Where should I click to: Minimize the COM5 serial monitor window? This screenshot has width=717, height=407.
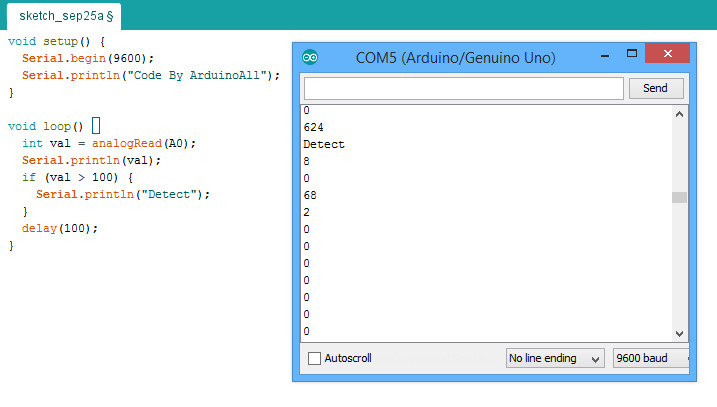click(x=605, y=55)
